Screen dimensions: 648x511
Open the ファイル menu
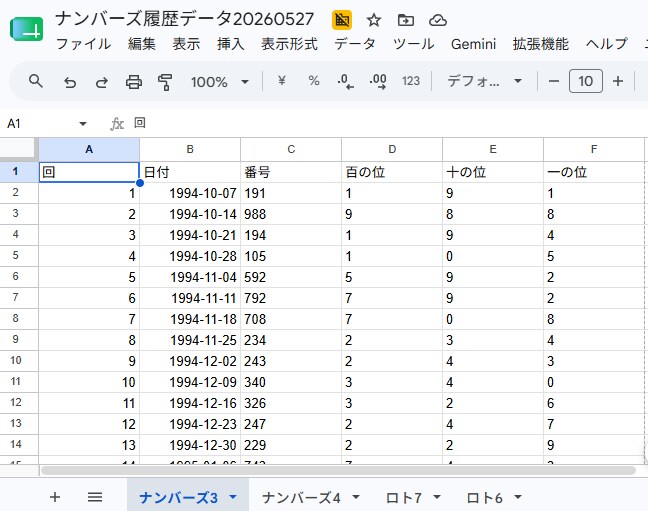click(x=83, y=44)
